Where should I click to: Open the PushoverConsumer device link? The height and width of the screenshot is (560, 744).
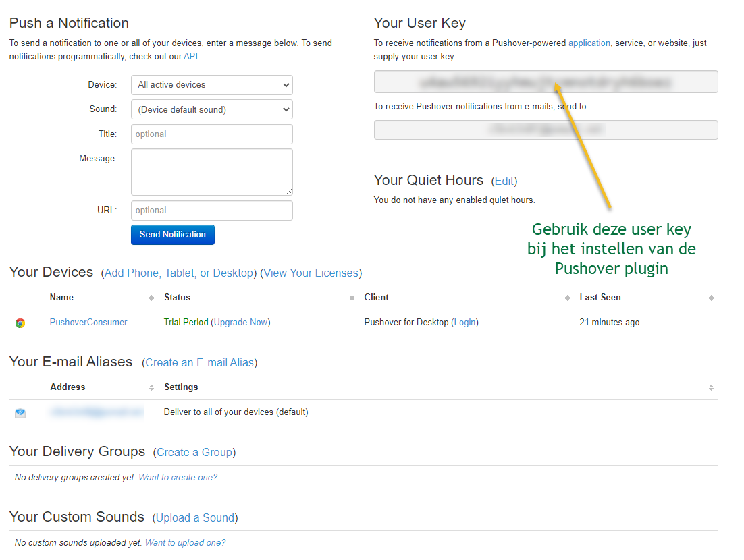pyautogui.click(x=88, y=323)
